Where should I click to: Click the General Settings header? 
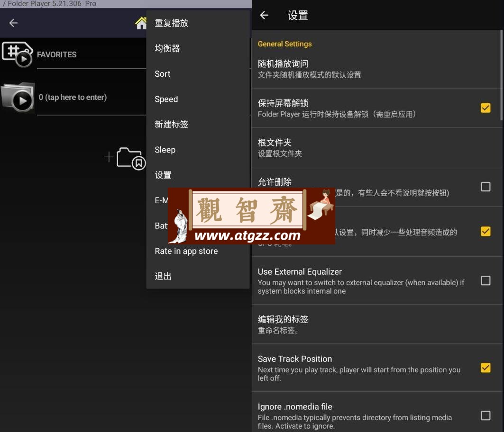click(x=285, y=44)
